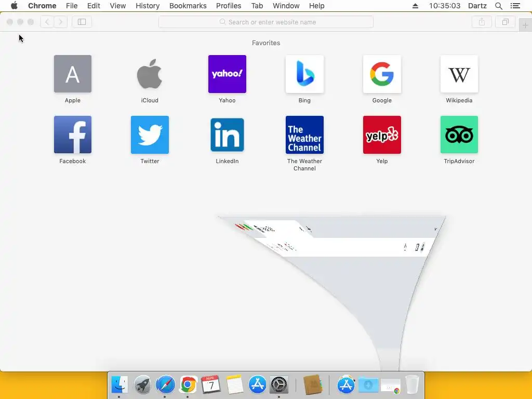Open the LinkedIn favorite tile
This screenshot has height=399, width=532.
pyautogui.click(x=227, y=135)
